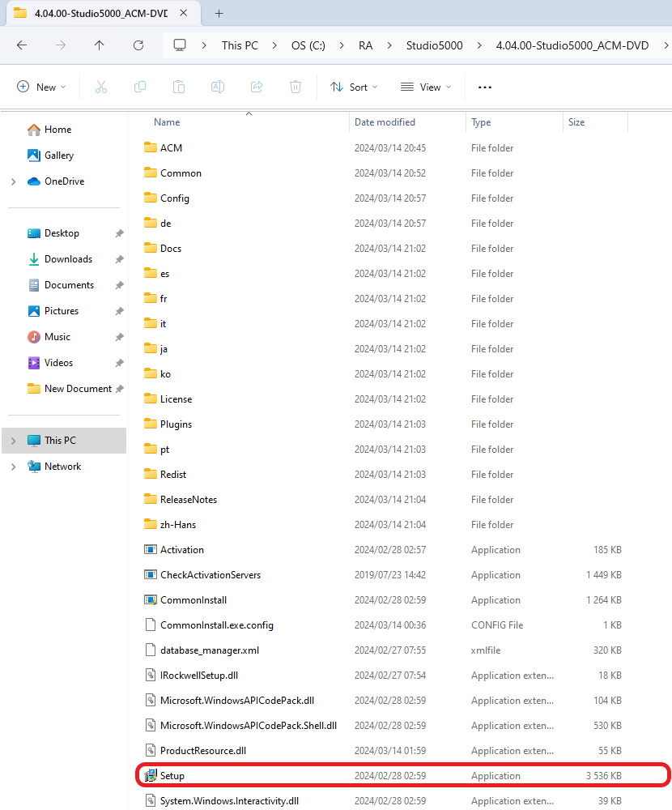Screen dimensions: 672x810
Task: Go to This PC breadcrumb
Action: (x=240, y=45)
